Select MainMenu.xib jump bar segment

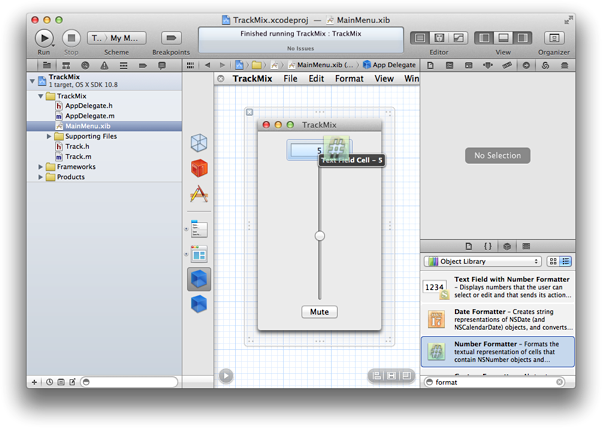321,65
